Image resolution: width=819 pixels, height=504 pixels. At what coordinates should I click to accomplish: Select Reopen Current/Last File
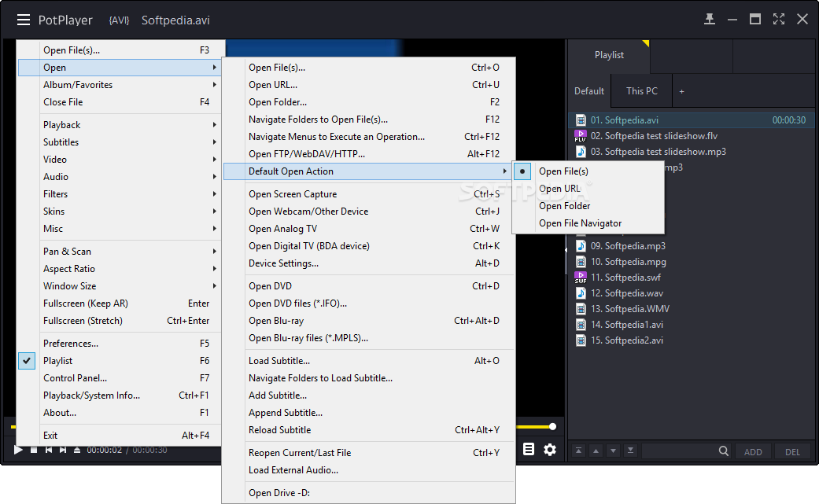(369, 452)
